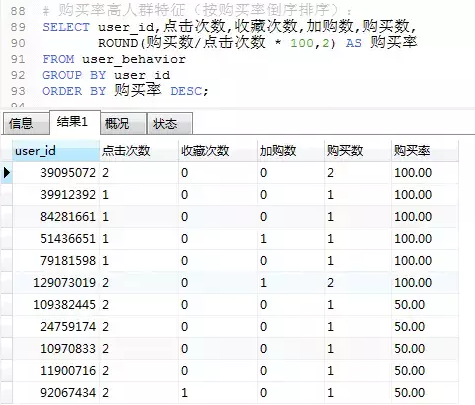The height and width of the screenshot is (405, 475).
Task: Select cell with user_id 10970833
Action: point(56,349)
